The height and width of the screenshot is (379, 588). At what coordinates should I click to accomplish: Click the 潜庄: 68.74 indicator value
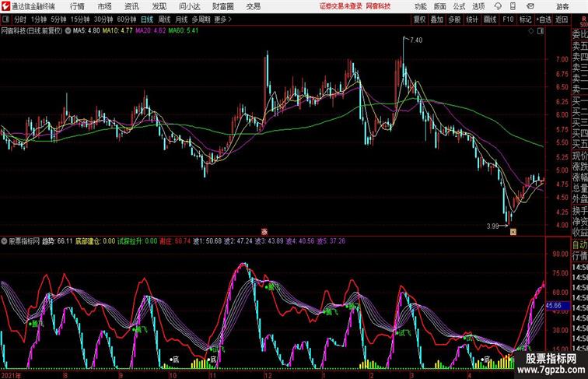[175, 241]
